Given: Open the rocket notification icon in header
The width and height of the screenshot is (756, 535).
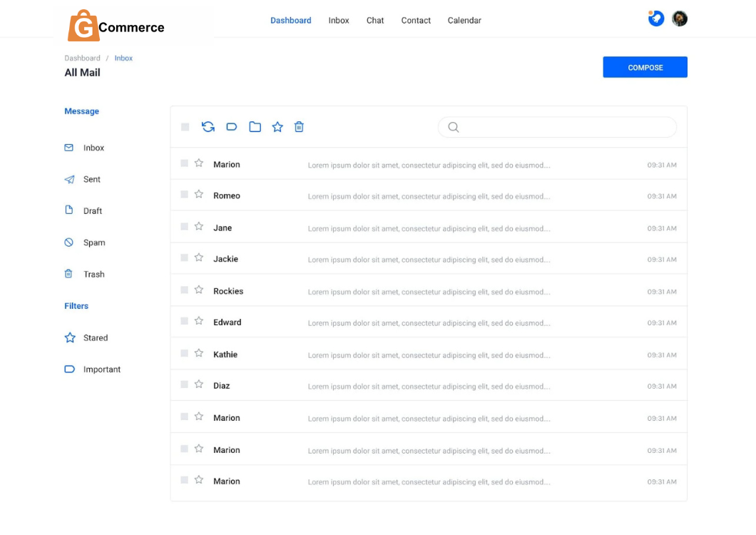Looking at the screenshot, I should (x=656, y=19).
